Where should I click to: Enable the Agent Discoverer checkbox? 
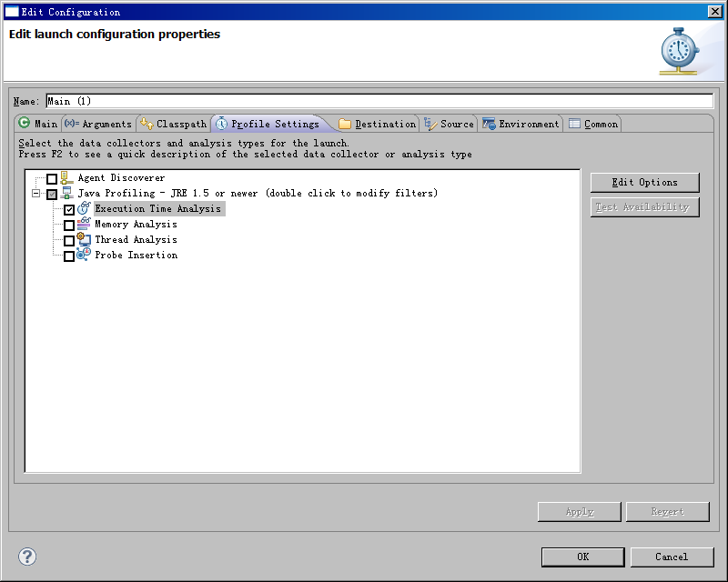coord(52,178)
